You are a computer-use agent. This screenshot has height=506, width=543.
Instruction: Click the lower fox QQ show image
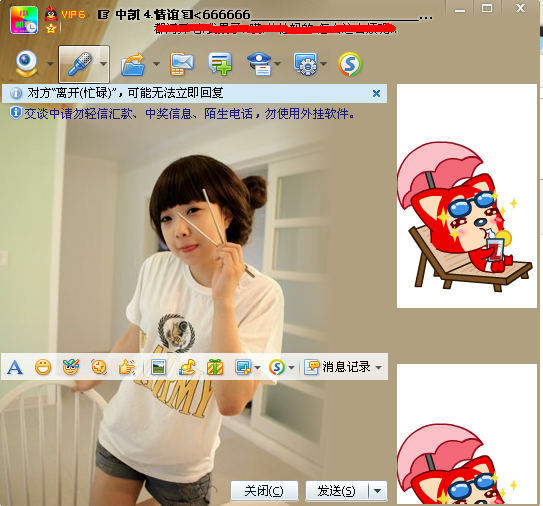coord(466,434)
